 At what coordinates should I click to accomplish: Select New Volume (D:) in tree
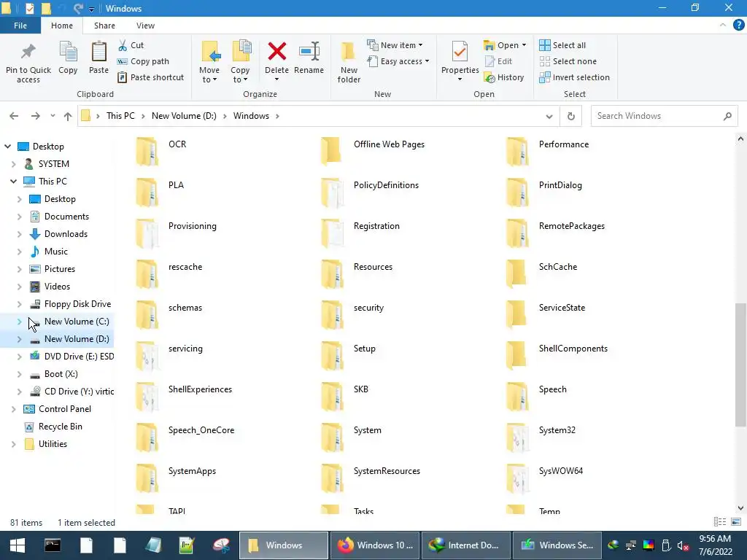tap(76, 340)
